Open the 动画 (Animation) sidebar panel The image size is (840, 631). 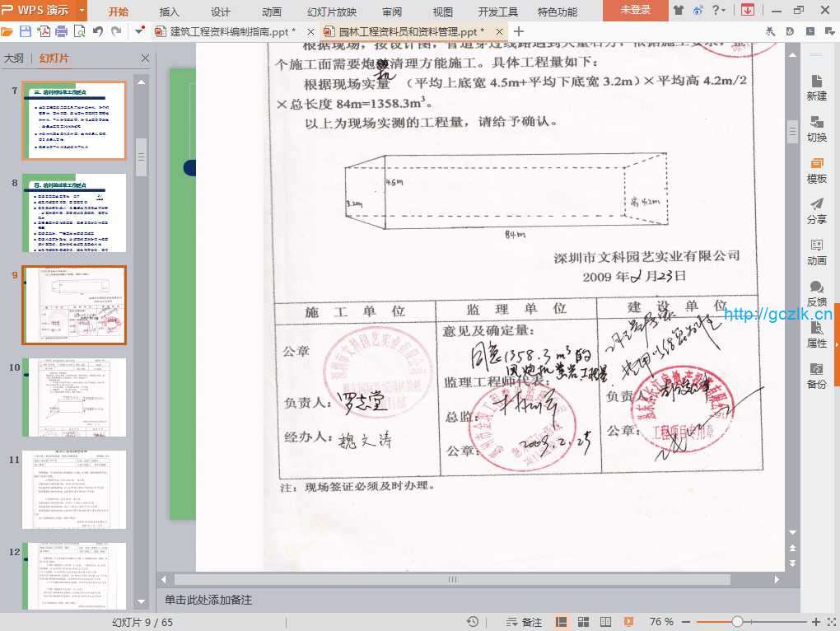pos(816,252)
